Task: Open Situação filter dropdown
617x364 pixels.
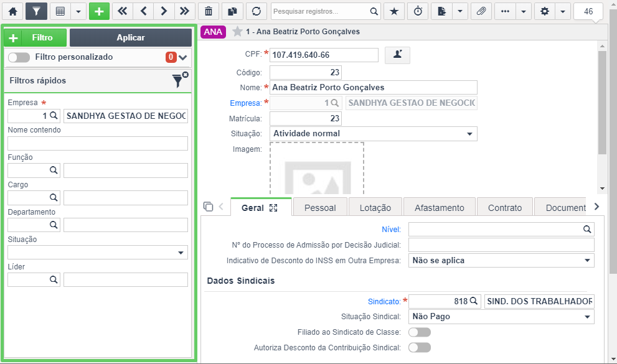Action: (98, 253)
